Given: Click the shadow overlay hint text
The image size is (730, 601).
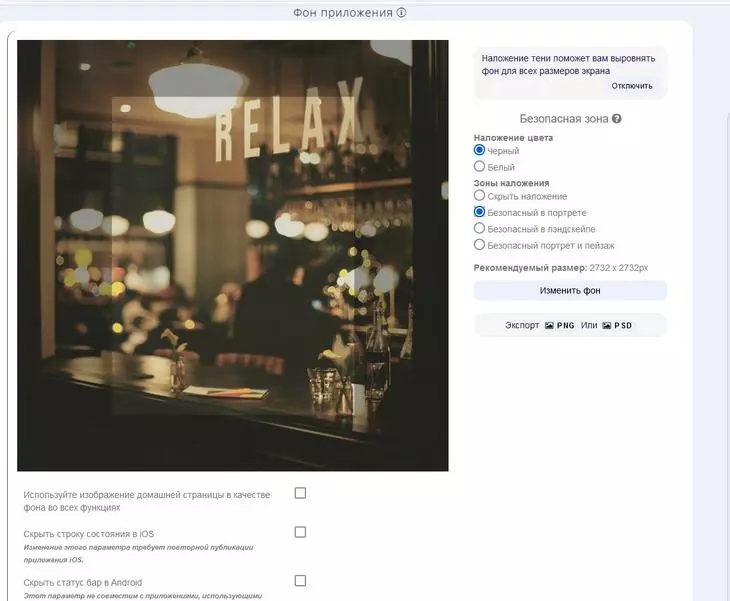Looking at the screenshot, I should pos(568,65).
